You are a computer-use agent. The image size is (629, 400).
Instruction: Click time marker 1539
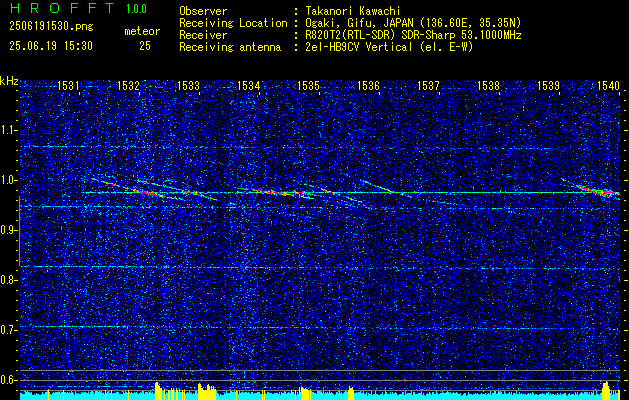(548, 85)
